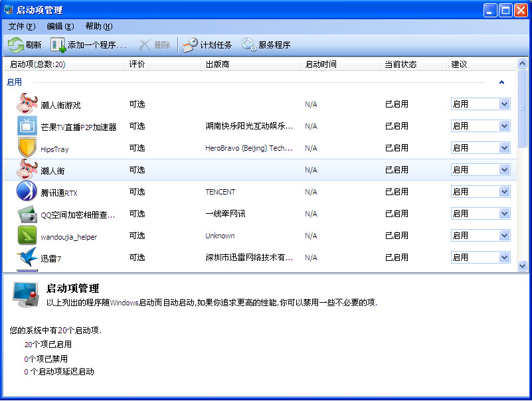
Task: Open the 文件(F) menu
Action: tap(22, 27)
